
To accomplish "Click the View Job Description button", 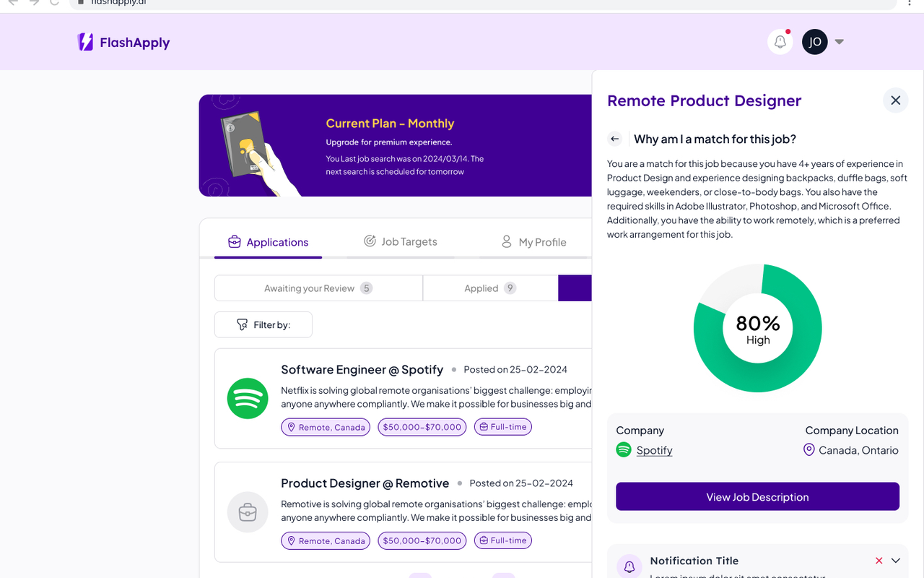I will 757,497.
